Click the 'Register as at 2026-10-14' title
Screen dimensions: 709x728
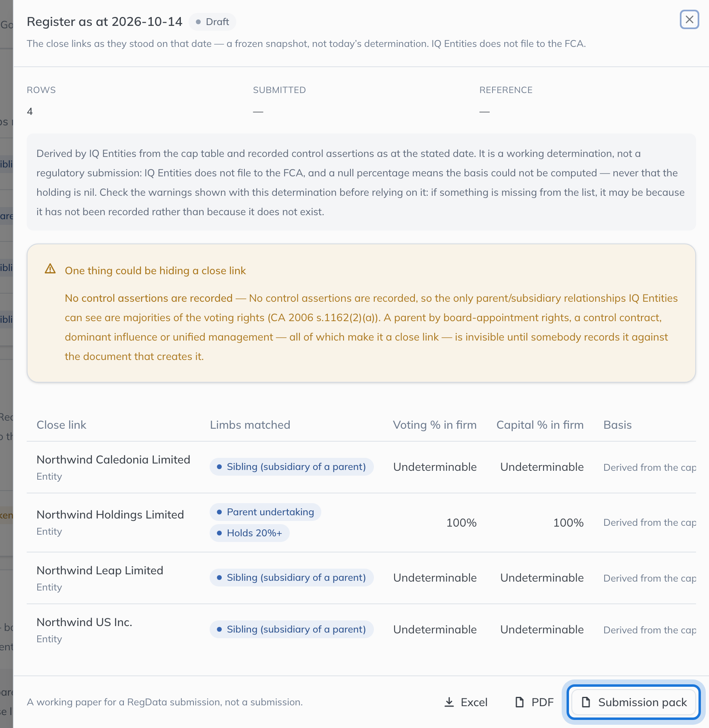[104, 21]
